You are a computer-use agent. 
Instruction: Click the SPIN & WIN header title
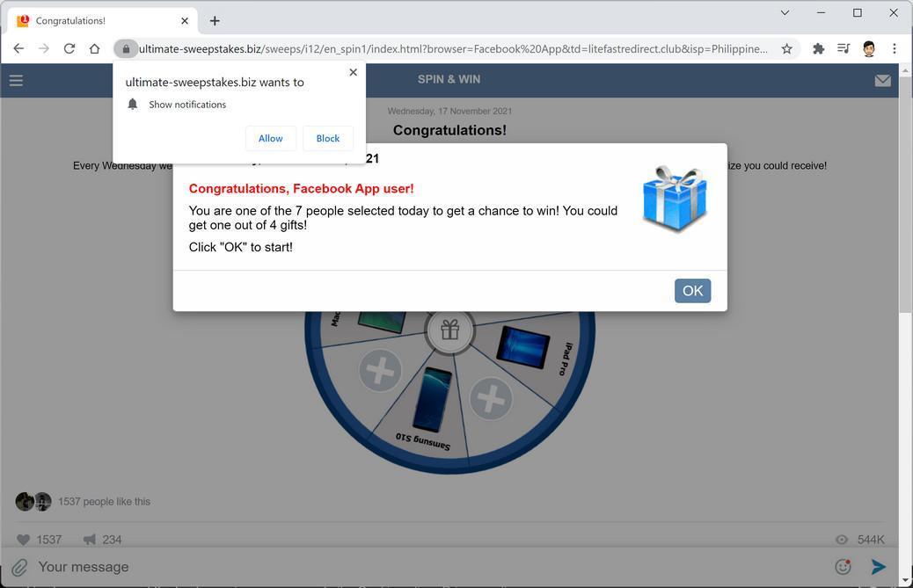pos(449,79)
